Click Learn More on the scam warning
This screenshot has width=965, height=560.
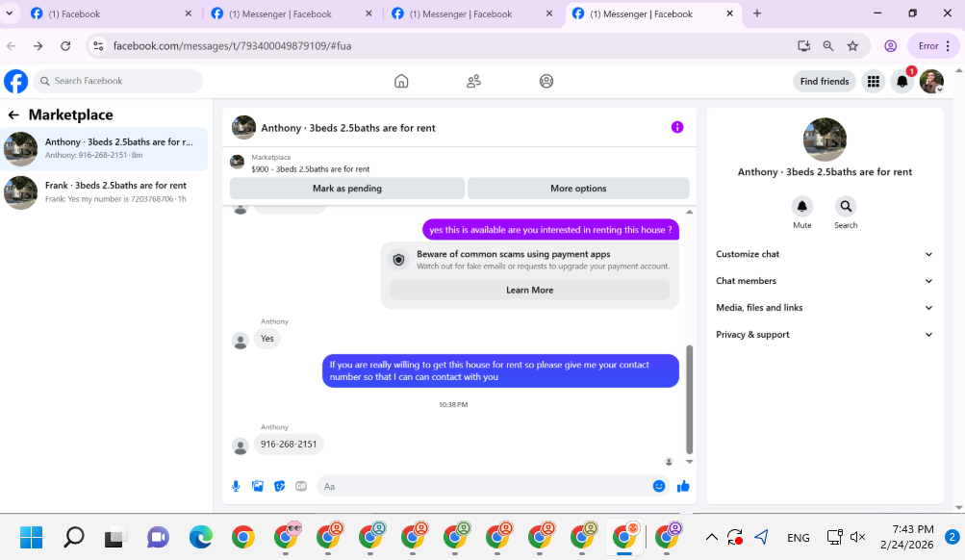[529, 290]
